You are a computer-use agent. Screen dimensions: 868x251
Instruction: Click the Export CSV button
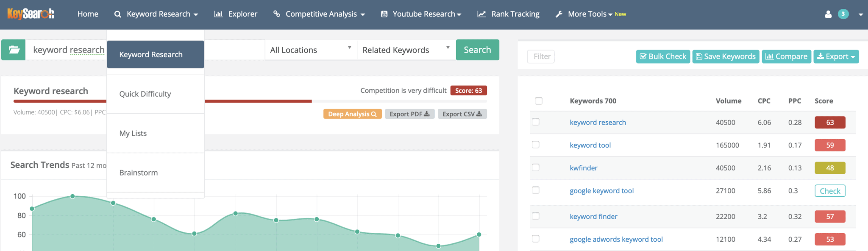coord(462,114)
